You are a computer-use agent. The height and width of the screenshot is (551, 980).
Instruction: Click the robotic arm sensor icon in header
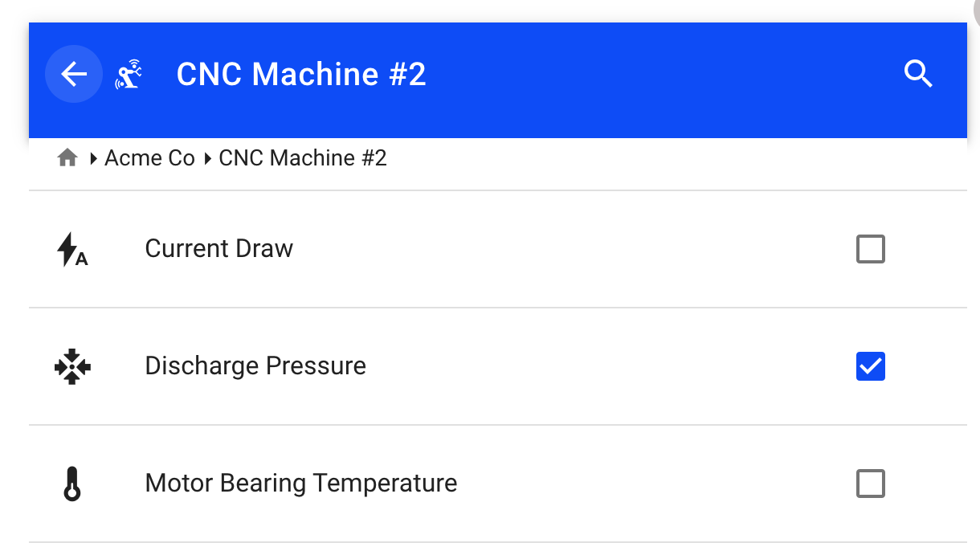129,74
